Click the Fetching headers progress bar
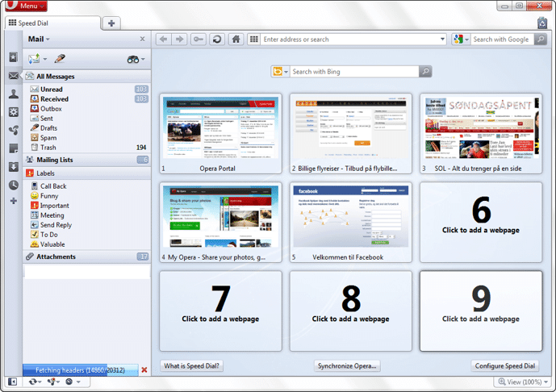Viewport: 556px width, 392px height. tap(81, 370)
